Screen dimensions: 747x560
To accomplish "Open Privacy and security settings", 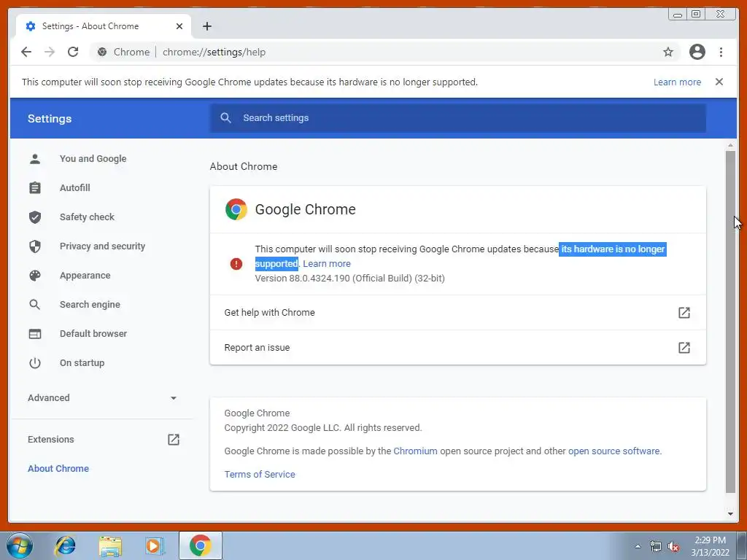I will pyautogui.click(x=102, y=246).
